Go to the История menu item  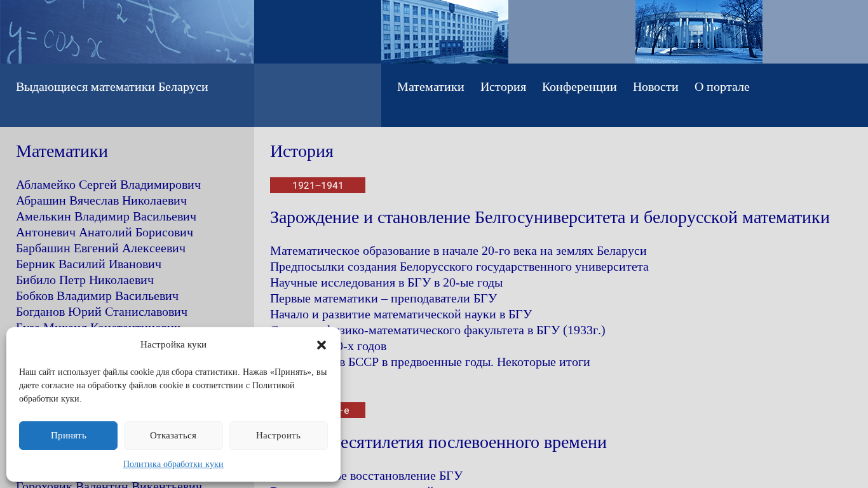[503, 87]
